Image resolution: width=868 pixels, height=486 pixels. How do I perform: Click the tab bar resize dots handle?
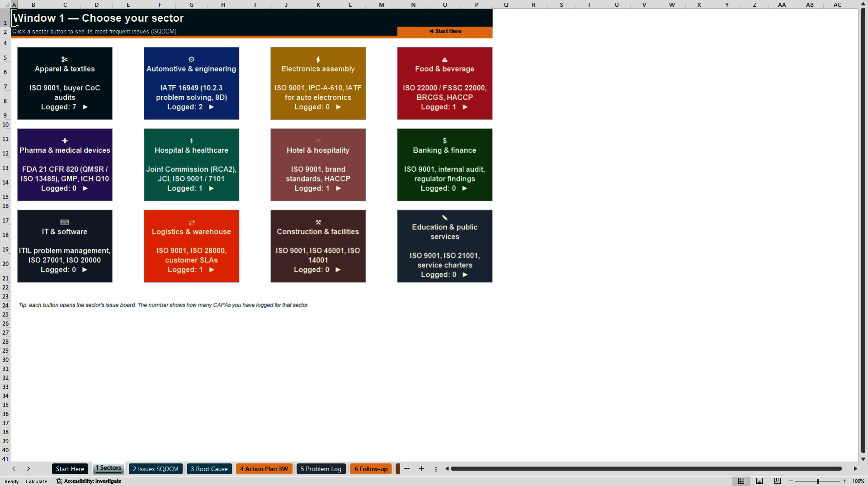(x=436, y=469)
